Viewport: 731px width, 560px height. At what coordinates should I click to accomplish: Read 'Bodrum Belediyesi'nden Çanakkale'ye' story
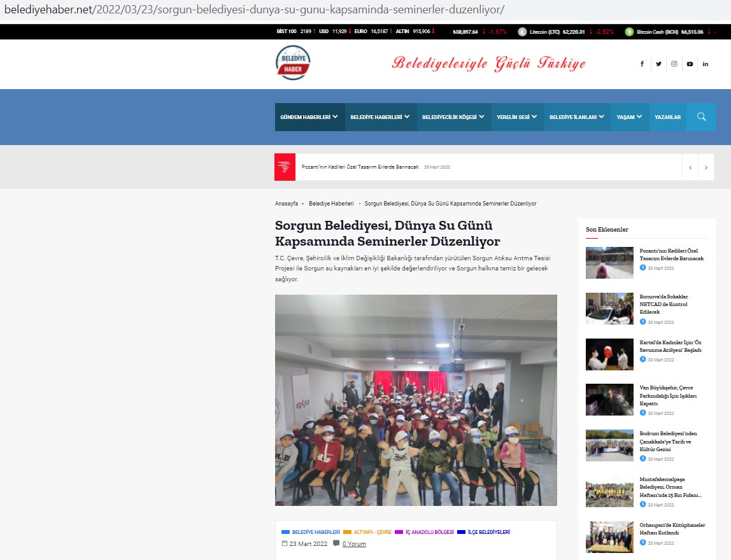coord(668,441)
